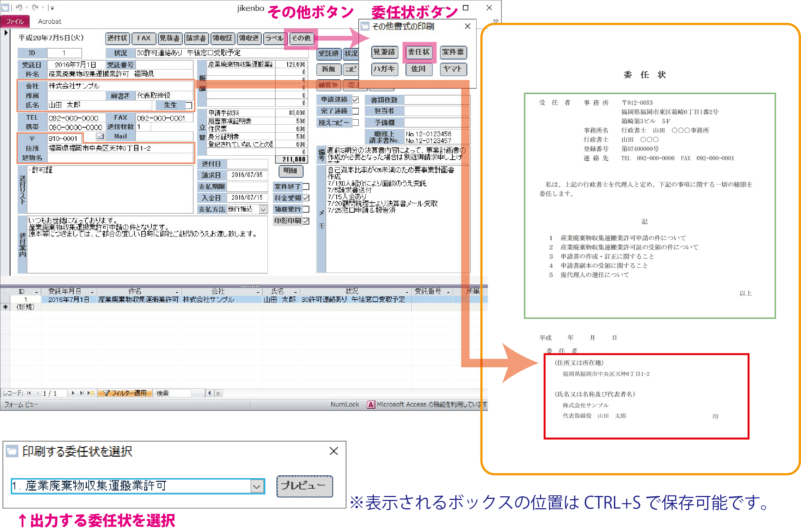This screenshot has height=532, width=801.
Task: Go to next record navigation arrow
Action: coord(73,393)
